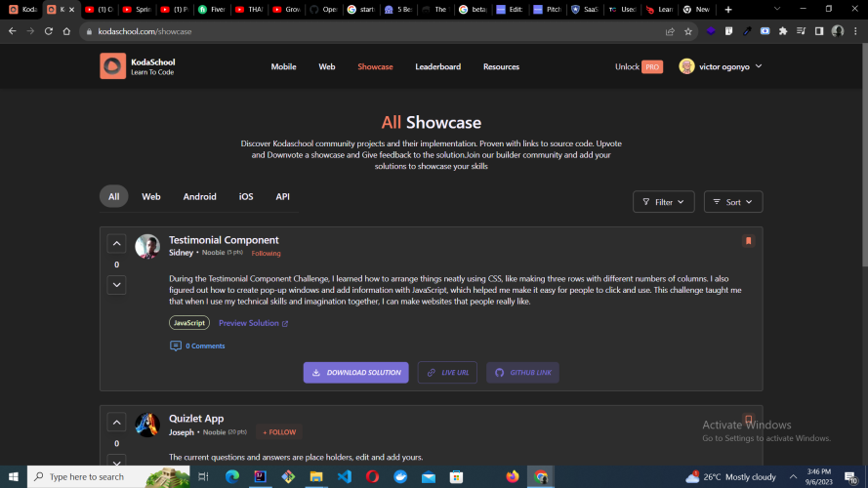The height and width of the screenshot is (488, 868).
Task: Open Joseph's profile avatar
Action: click(147, 425)
